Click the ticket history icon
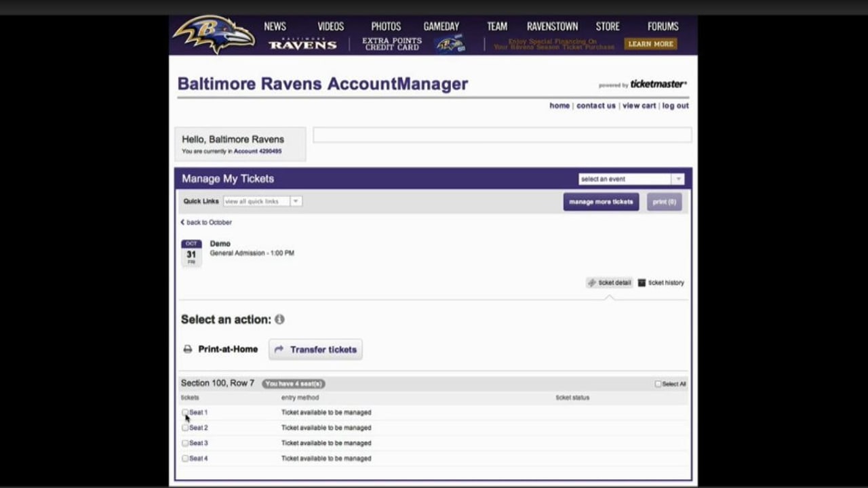The height and width of the screenshot is (488, 868). pyautogui.click(x=642, y=283)
